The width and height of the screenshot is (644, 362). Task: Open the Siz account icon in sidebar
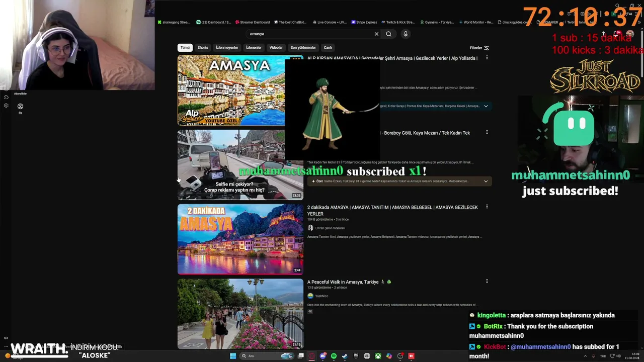[21, 108]
